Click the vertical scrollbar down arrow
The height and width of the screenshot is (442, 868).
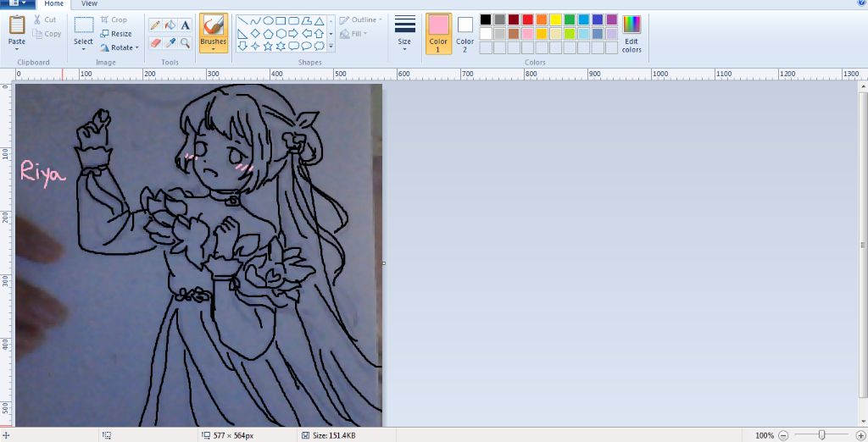pos(863,421)
